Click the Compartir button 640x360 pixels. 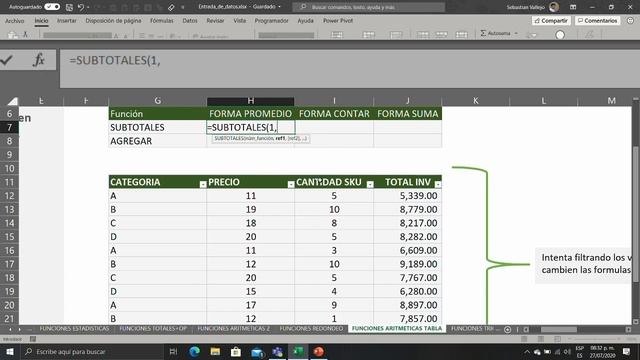click(551, 20)
